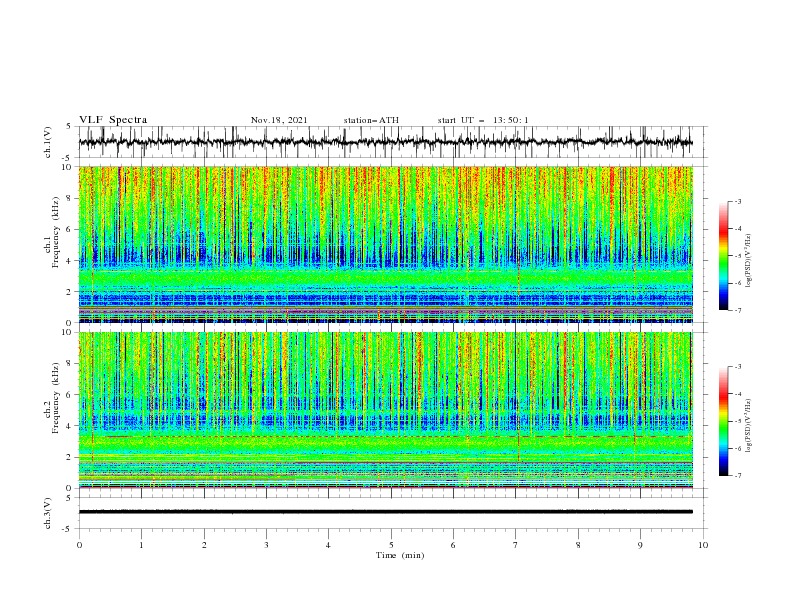Click the time axis tick label "2"
This screenshot has height=612, width=792.
coord(204,545)
